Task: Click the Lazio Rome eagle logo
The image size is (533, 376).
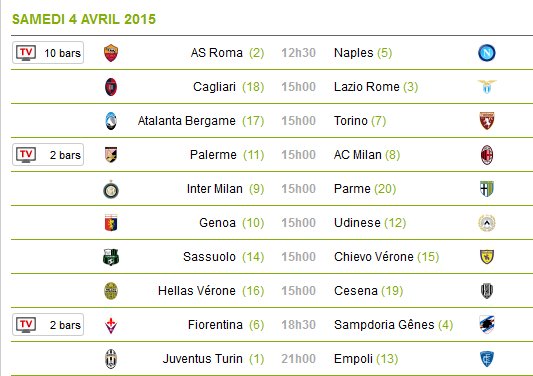Action: [x=487, y=87]
